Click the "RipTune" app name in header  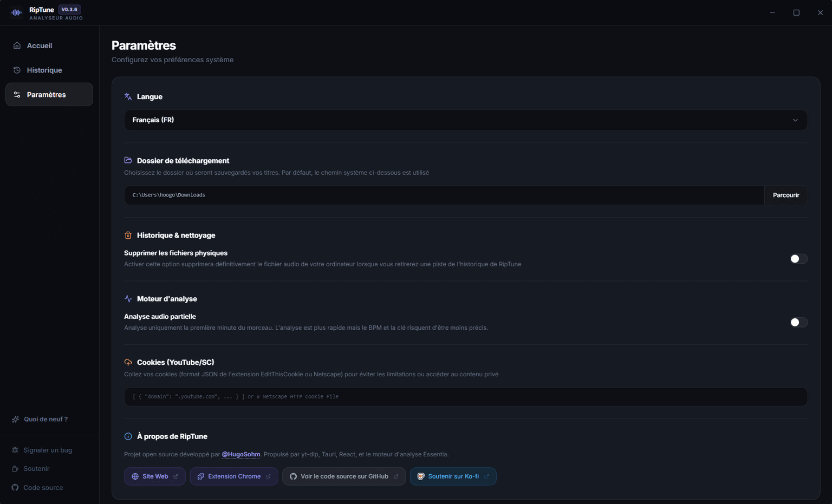tap(42, 10)
